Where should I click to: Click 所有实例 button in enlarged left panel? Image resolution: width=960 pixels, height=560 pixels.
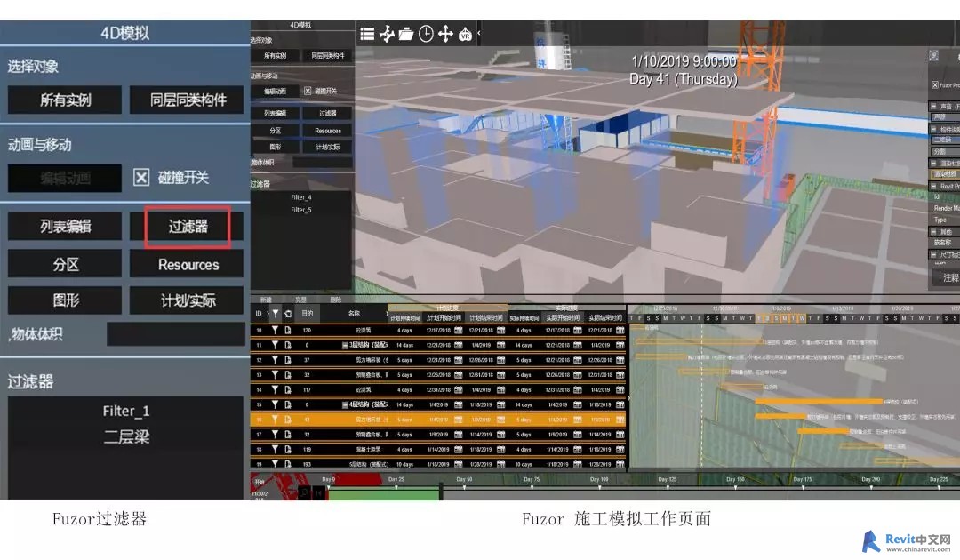click(65, 100)
